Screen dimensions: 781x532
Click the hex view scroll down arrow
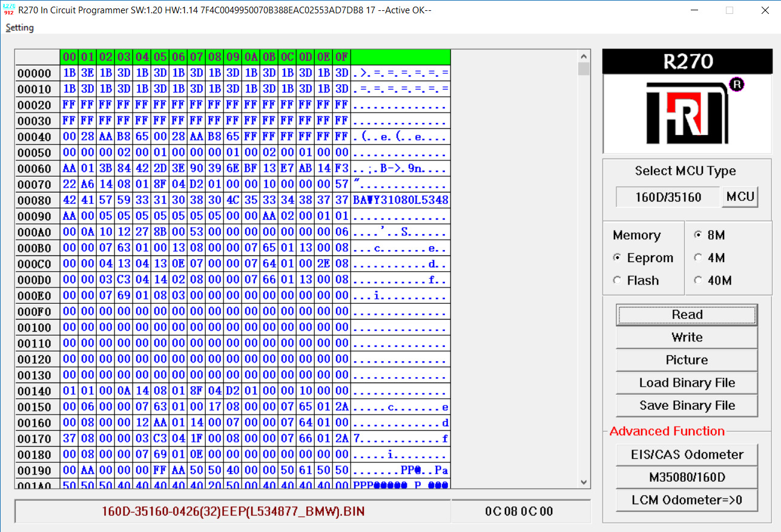pos(584,482)
